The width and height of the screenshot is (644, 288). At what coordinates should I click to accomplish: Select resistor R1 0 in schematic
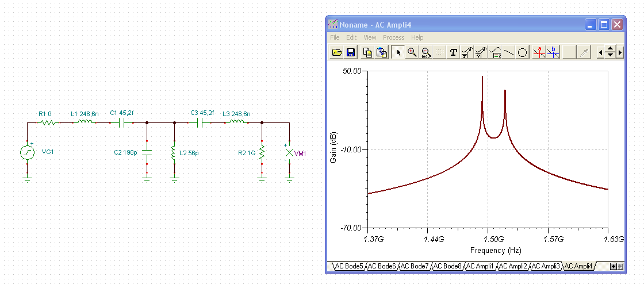48,122
